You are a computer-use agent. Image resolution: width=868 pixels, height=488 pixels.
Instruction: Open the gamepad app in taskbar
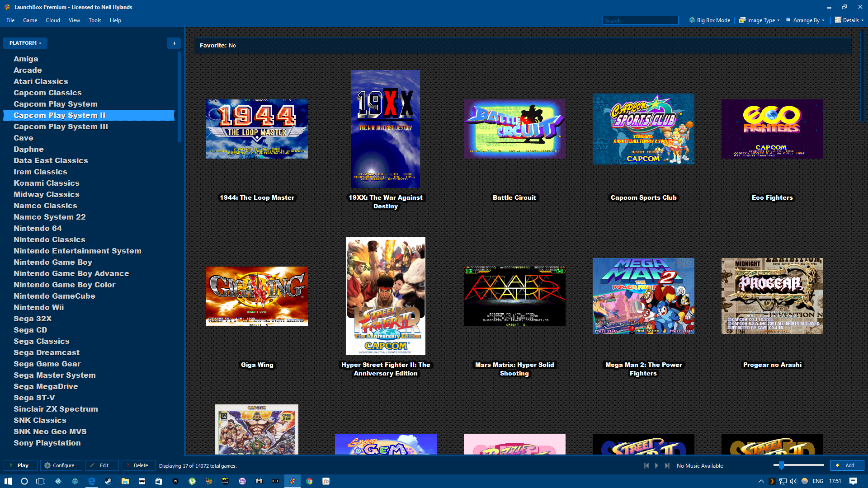click(259, 481)
